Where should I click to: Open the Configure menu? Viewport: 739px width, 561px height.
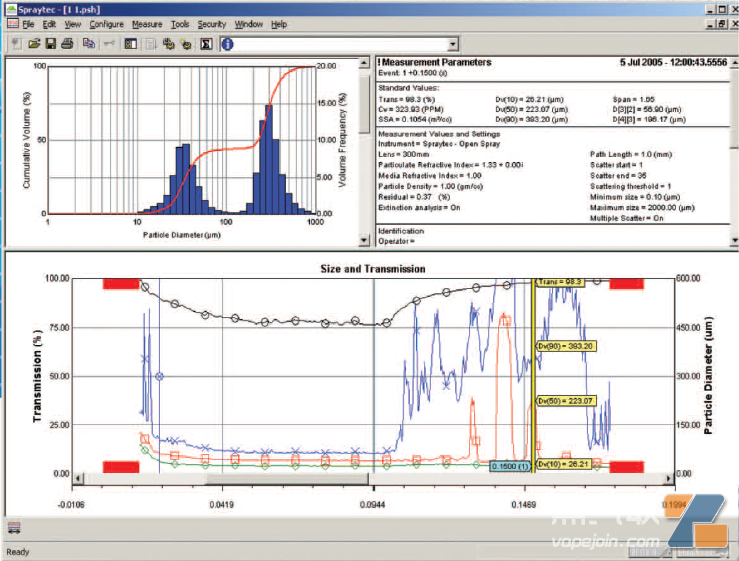tap(106, 23)
